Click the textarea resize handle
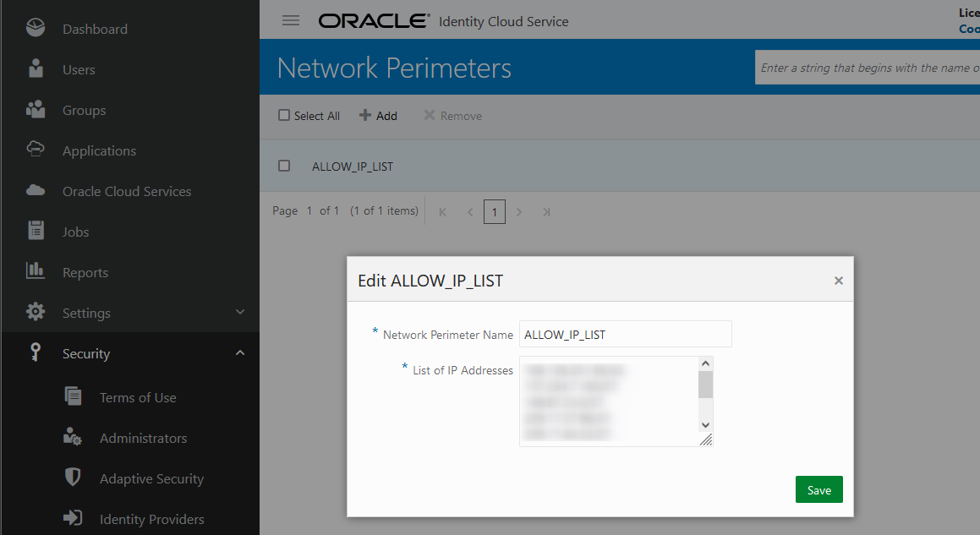 point(706,439)
